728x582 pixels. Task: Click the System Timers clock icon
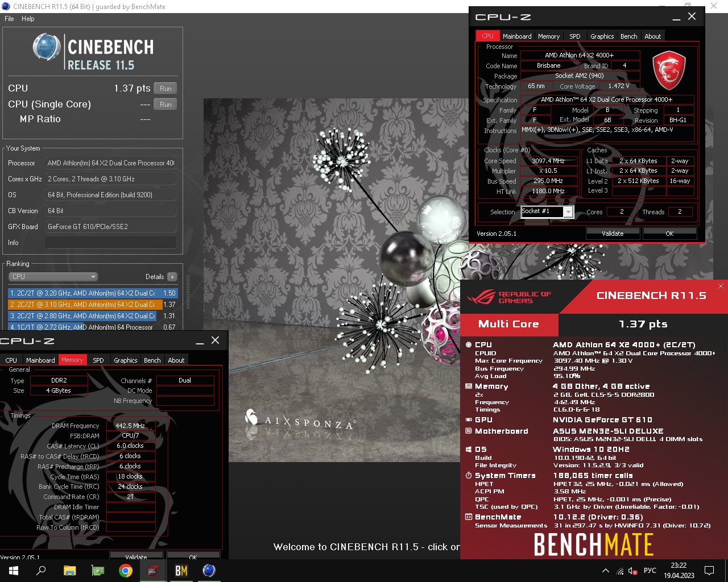(469, 475)
